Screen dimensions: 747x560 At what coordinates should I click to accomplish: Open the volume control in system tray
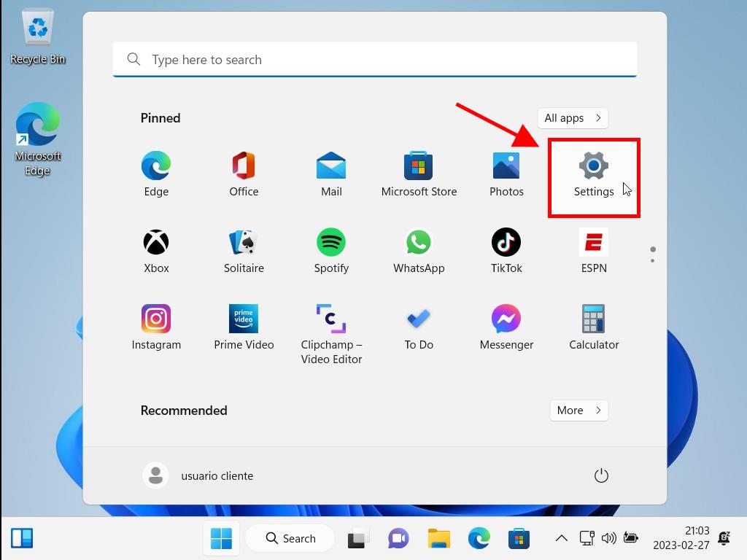tap(608, 539)
